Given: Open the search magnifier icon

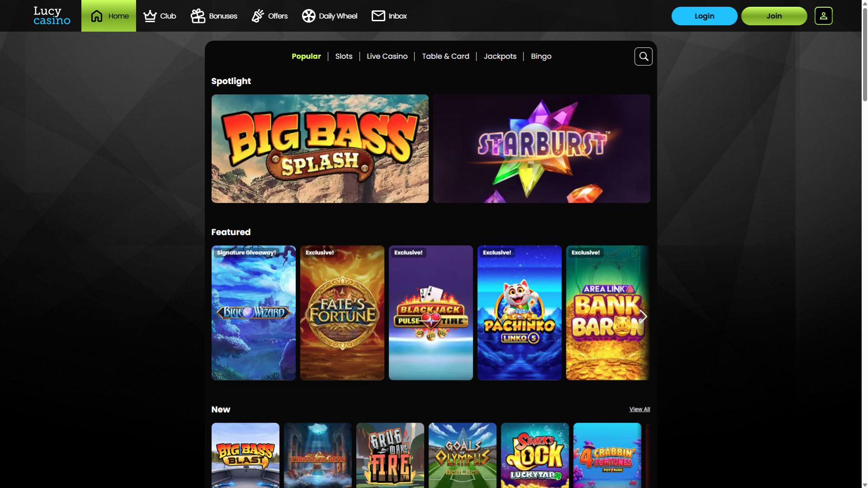Looking at the screenshot, I should (643, 56).
